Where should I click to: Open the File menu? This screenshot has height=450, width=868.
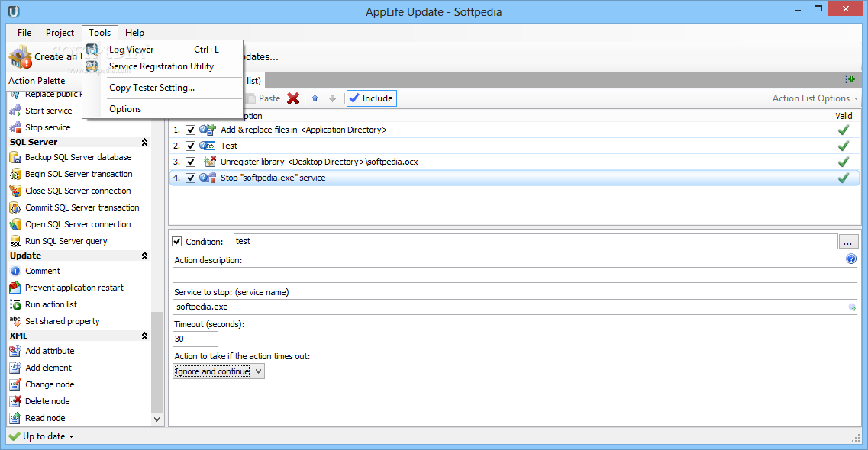(x=24, y=33)
